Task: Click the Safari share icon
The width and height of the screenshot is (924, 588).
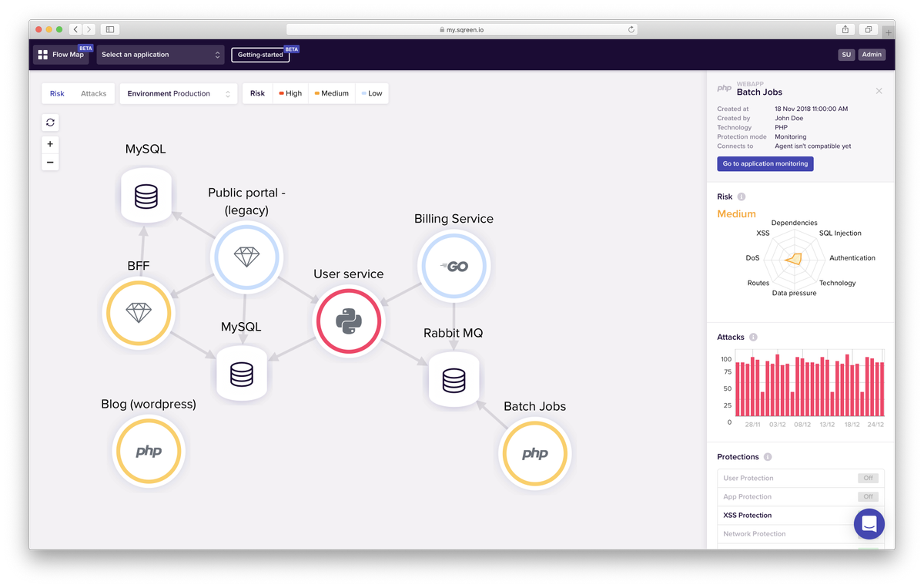Action: point(845,29)
